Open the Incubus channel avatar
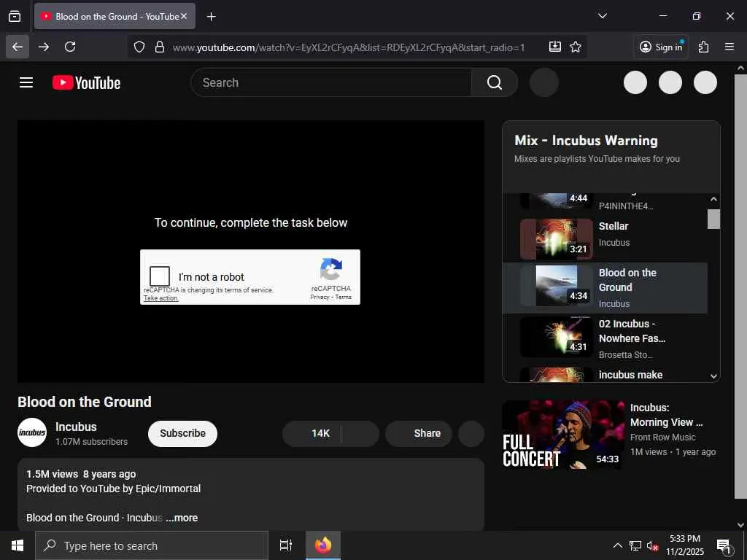 coord(32,432)
